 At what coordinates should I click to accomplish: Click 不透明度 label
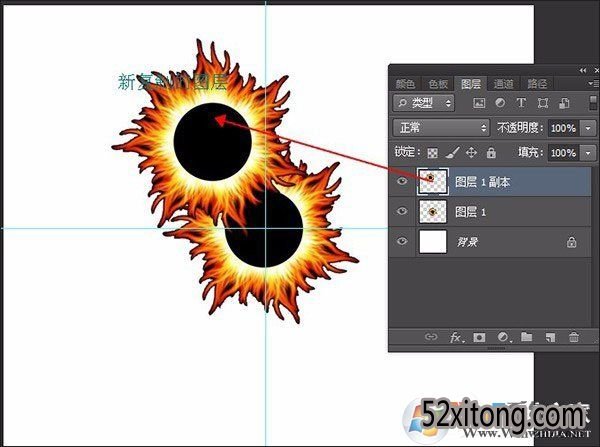click(520, 127)
